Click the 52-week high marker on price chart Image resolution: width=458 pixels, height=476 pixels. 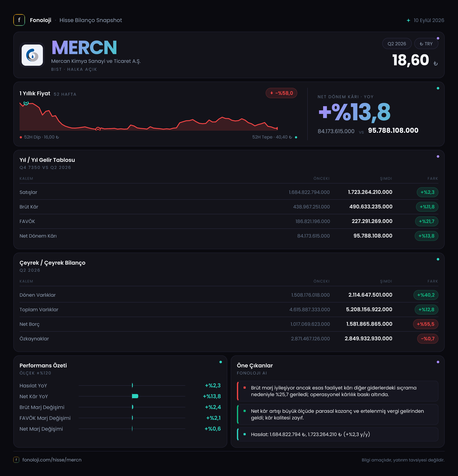point(26,103)
